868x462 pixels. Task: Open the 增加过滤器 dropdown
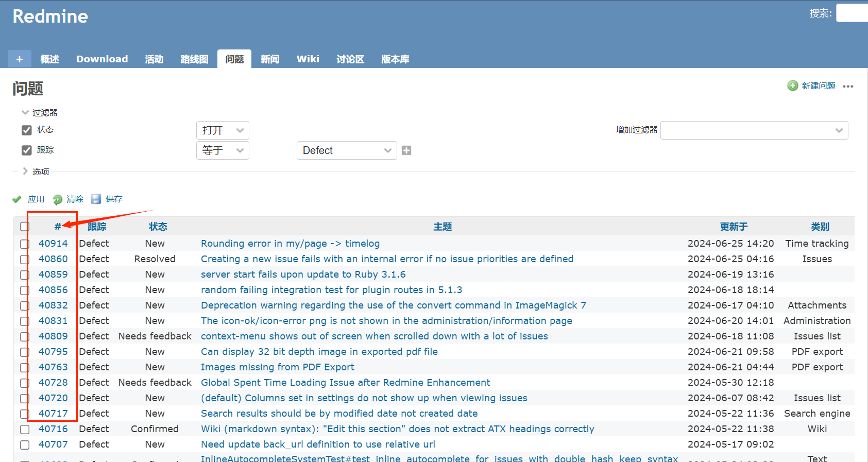pos(754,130)
